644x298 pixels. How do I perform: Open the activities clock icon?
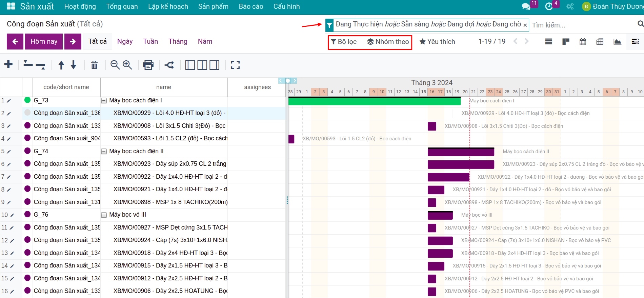[x=549, y=6]
